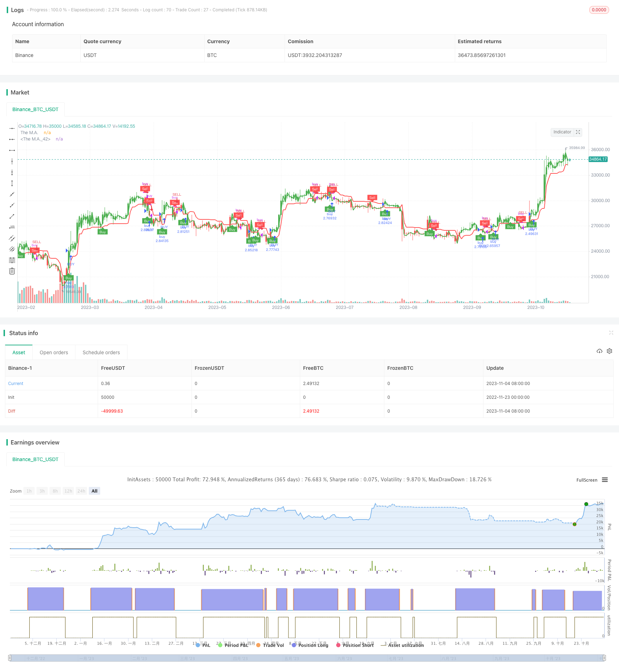Click the Current FreeBTC value 2.49132

[311, 384]
